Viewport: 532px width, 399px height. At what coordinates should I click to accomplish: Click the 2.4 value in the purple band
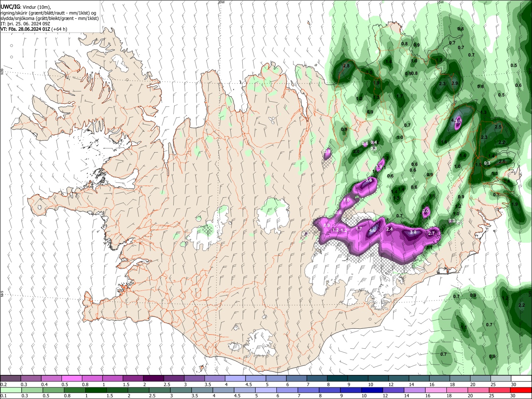[x=389, y=229]
